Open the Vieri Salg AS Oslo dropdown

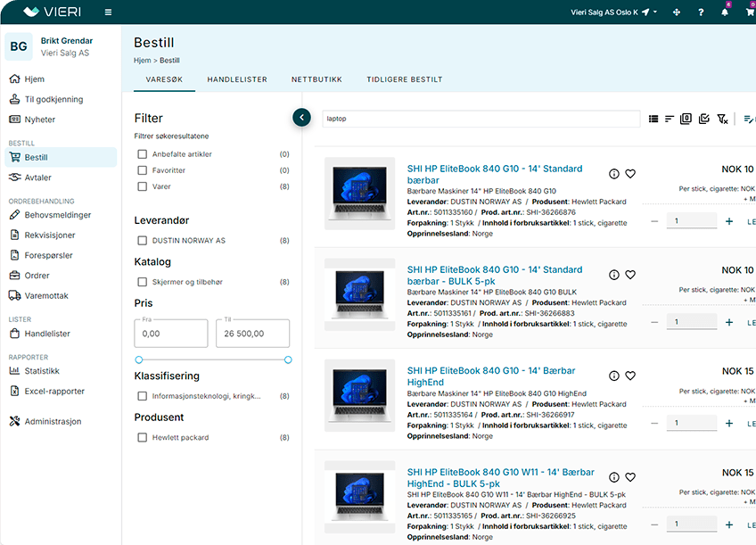[x=613, y=12]
